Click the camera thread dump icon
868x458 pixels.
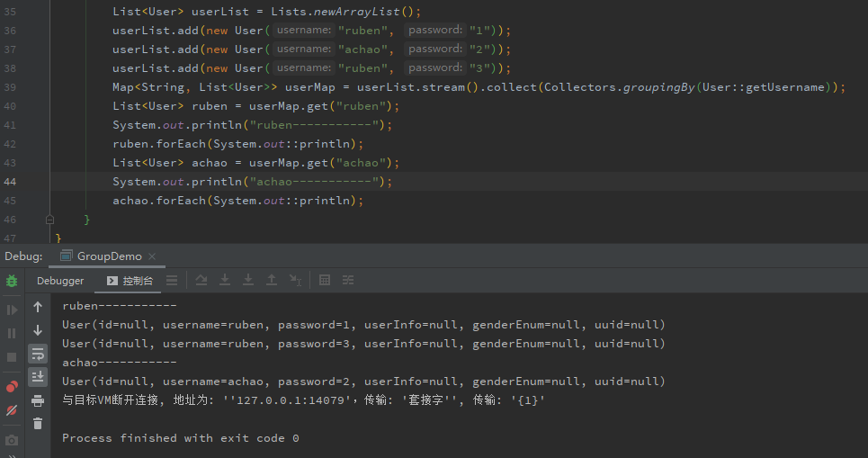coord(12,440)
